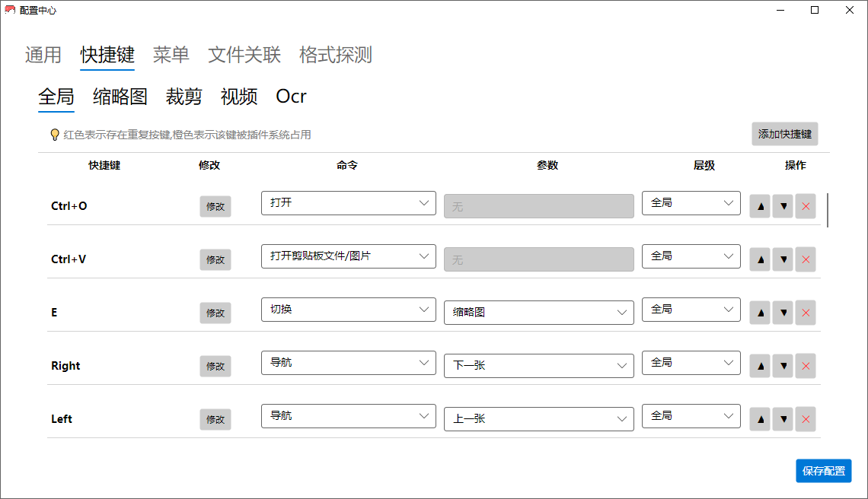The width and height of the screenshot is (868, 499).
Task: Click the Ctrl+V shortcut label
Action: 69,259
